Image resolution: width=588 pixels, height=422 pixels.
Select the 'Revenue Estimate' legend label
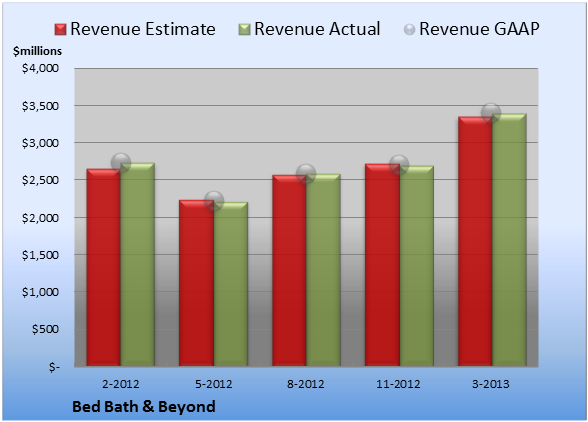click(143, 29)
